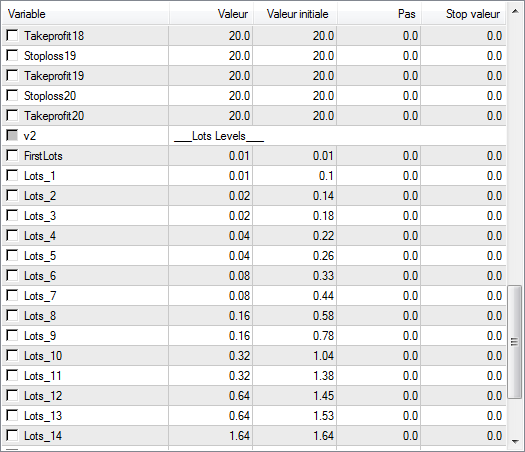
Task: Check the FirstLots parameter box
Action: point(12,156)
